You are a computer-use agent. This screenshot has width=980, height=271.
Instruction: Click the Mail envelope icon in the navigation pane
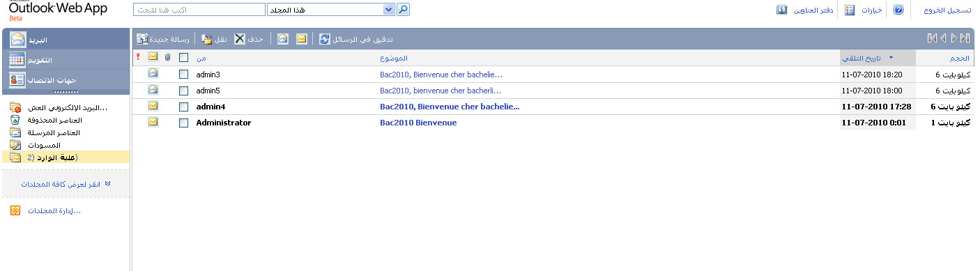[x=17, y=40]
